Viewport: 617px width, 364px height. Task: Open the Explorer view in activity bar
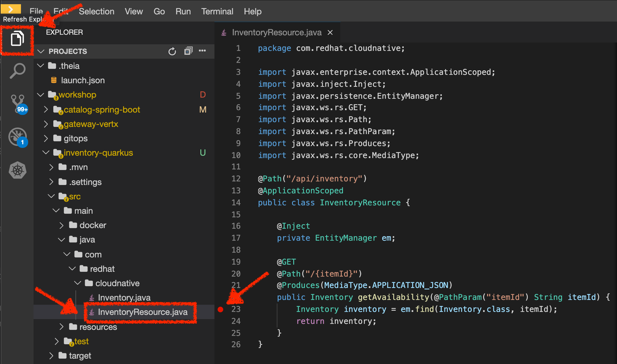(x=17, y=39)
